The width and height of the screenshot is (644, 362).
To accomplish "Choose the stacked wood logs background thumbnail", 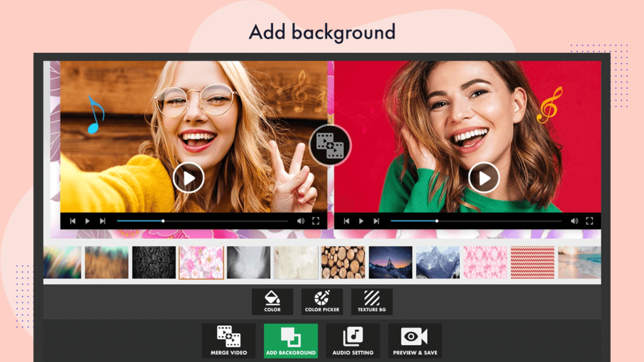I will (x=343, y=263).
